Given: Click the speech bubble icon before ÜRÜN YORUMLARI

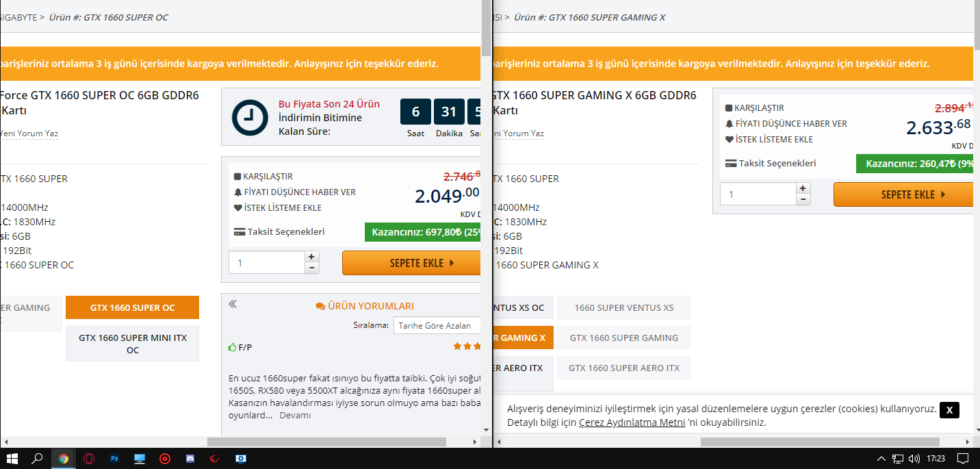Looking at the screenshot, I should pos(320,306).
